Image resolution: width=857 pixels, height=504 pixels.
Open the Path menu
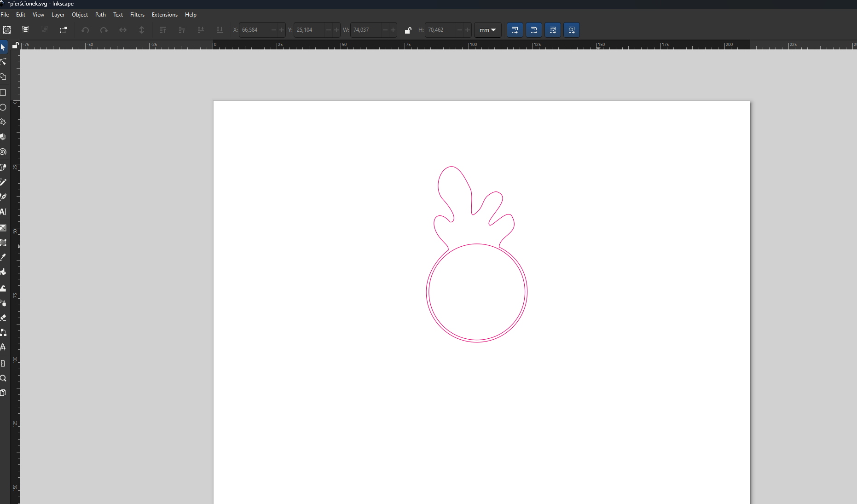(100, 15)
